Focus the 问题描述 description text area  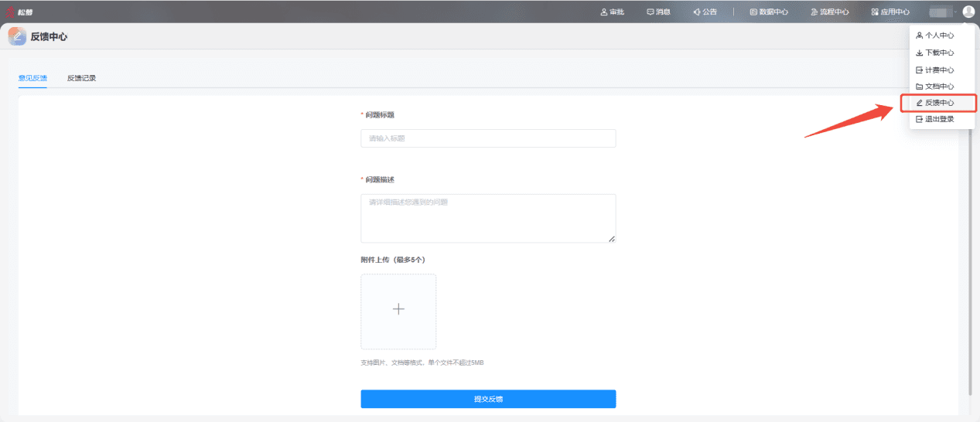488,218
